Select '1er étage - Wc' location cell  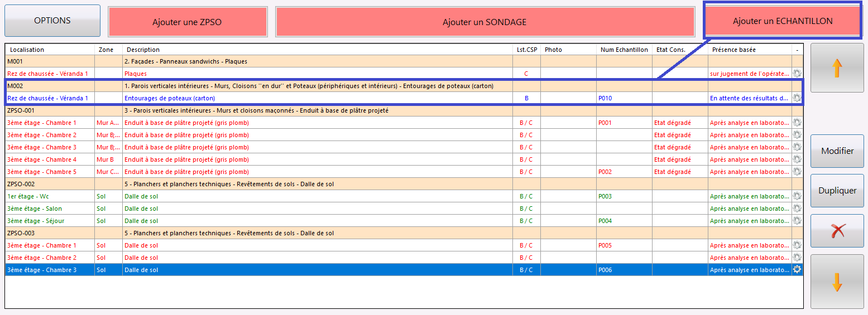click(x=50, y=196)
